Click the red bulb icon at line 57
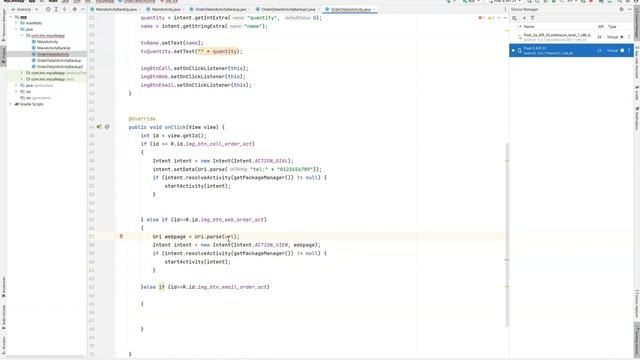Screen dimensions: 640x360 (121, 236)
